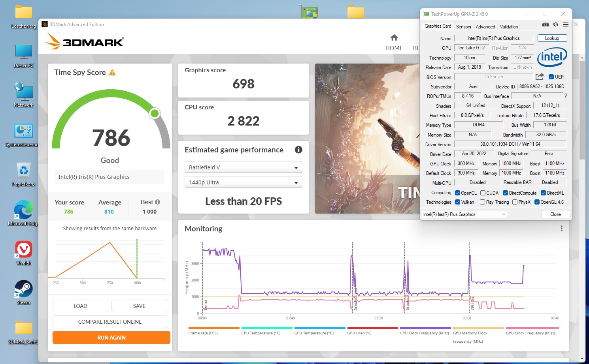
Task: Click Driver Version field in GPU-Z
Action: [510, 144]
